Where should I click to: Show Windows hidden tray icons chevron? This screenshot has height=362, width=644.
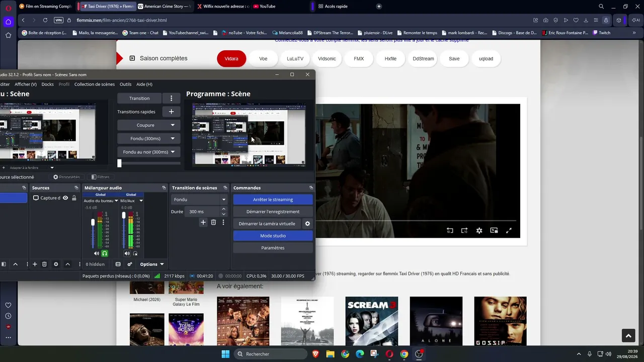[x=579, y=354]
